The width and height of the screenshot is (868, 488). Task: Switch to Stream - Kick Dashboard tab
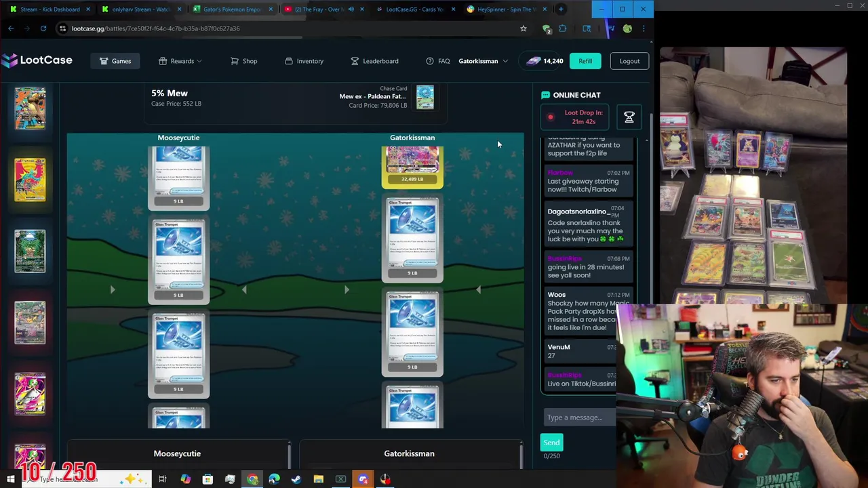click(x=48, y=9)
